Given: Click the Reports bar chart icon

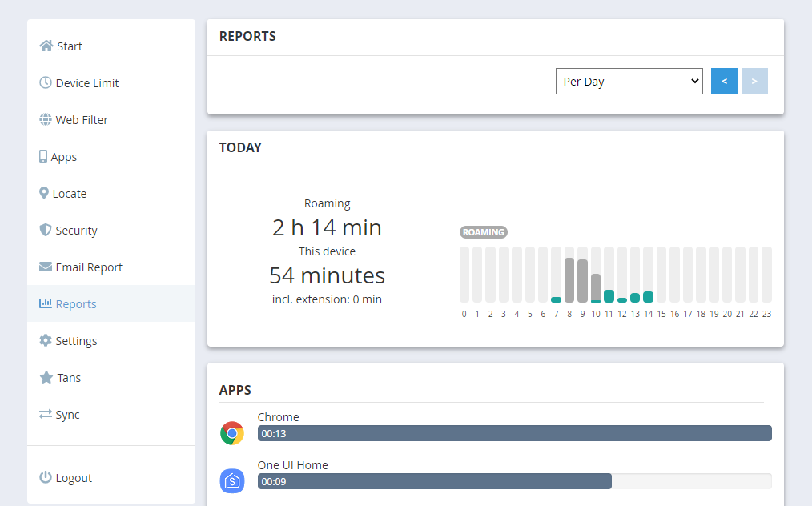Looking at the screenshot, I should [x=46, y=303].
